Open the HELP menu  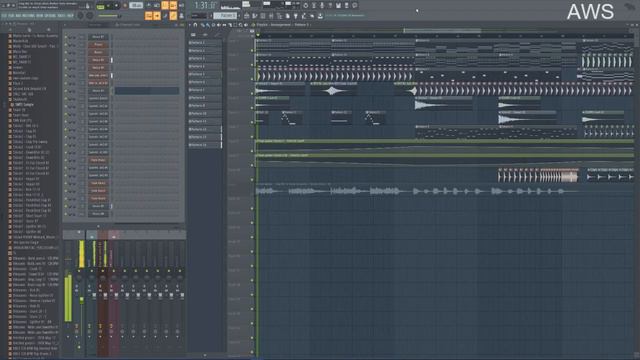[x=70, y=16]
